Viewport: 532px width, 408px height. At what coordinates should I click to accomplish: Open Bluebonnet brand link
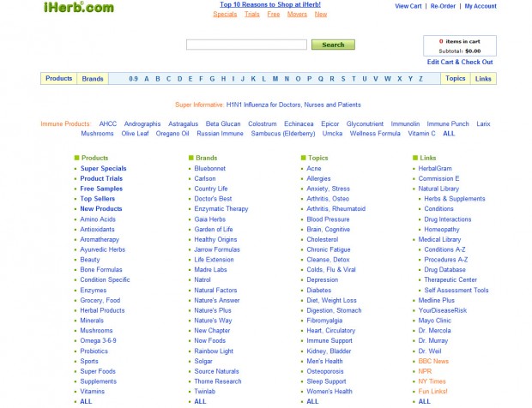(209, 168)
